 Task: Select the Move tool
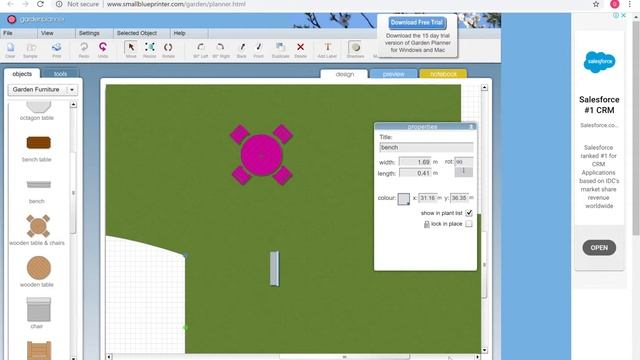[x=131, y=50]
